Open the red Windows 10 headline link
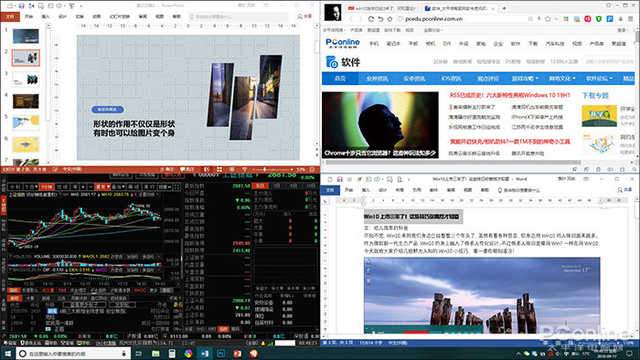This screenshot has height=360, width=640. click(509, 95)
